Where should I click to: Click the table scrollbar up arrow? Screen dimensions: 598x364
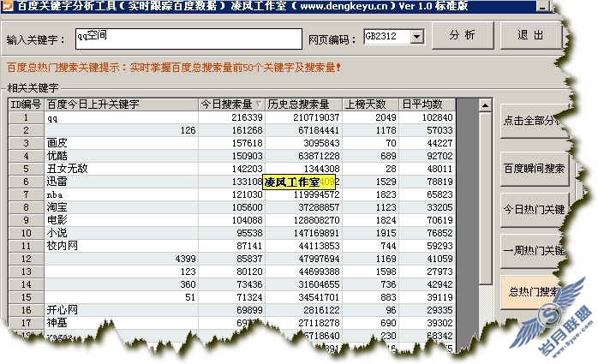coord(485,105)
